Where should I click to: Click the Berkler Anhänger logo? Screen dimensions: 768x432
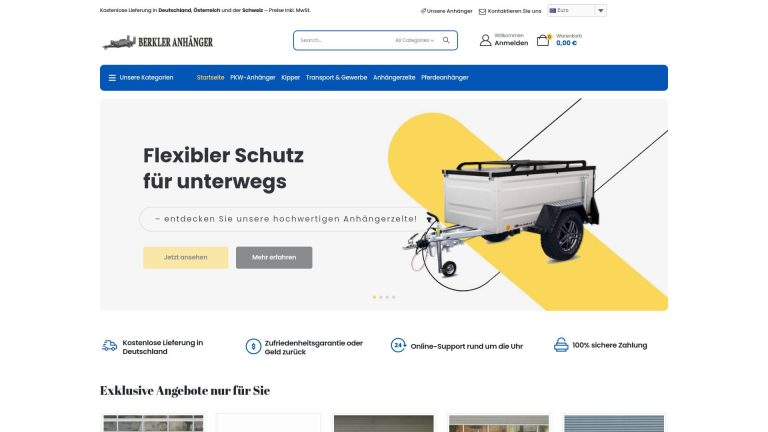[x=158, y=42]
